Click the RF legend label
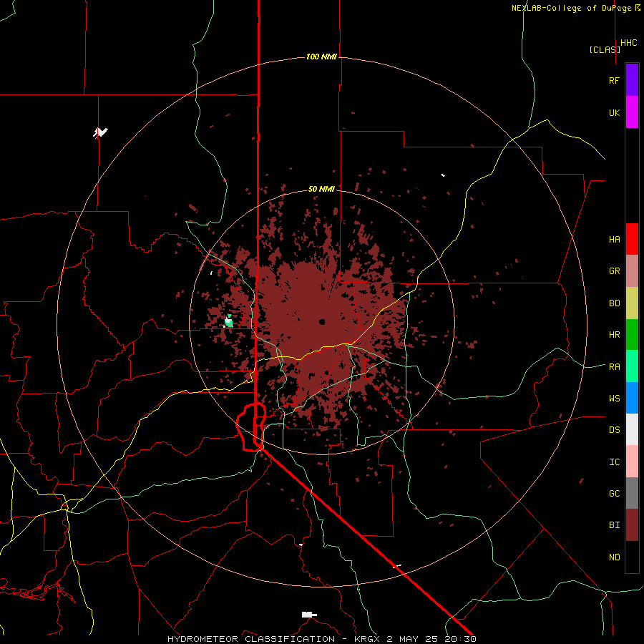644x644 pixels. 614,80
